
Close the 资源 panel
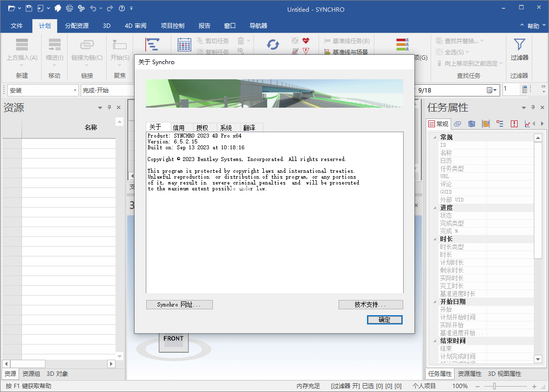click(x=119, y=108)
